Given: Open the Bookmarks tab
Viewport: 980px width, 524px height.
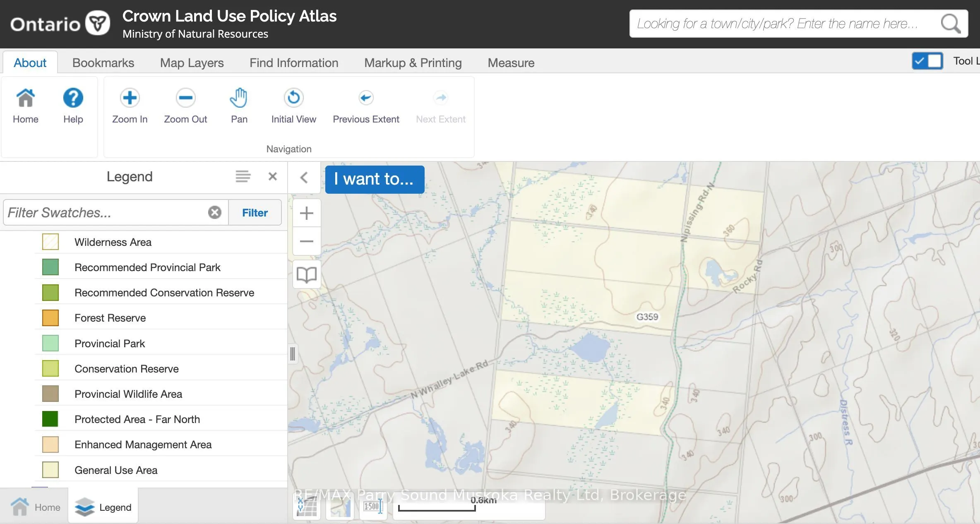Looking at the screenshot, I should 103,62.
